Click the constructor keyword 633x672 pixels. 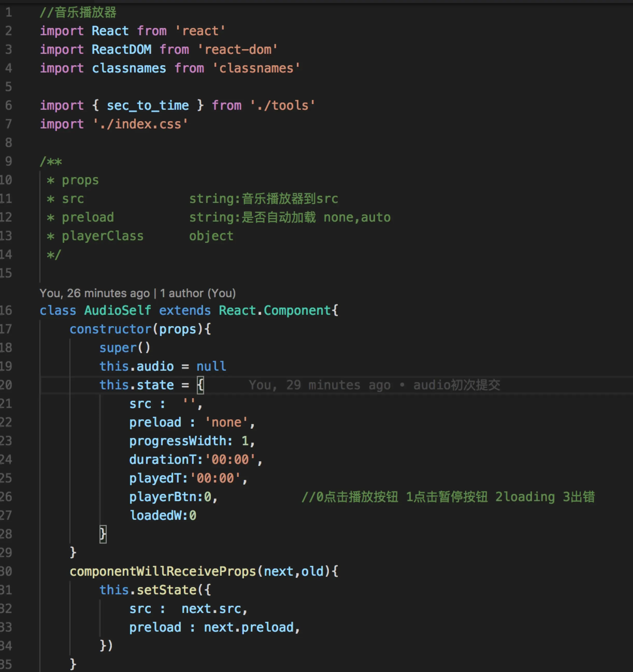[x=110, y=329]
